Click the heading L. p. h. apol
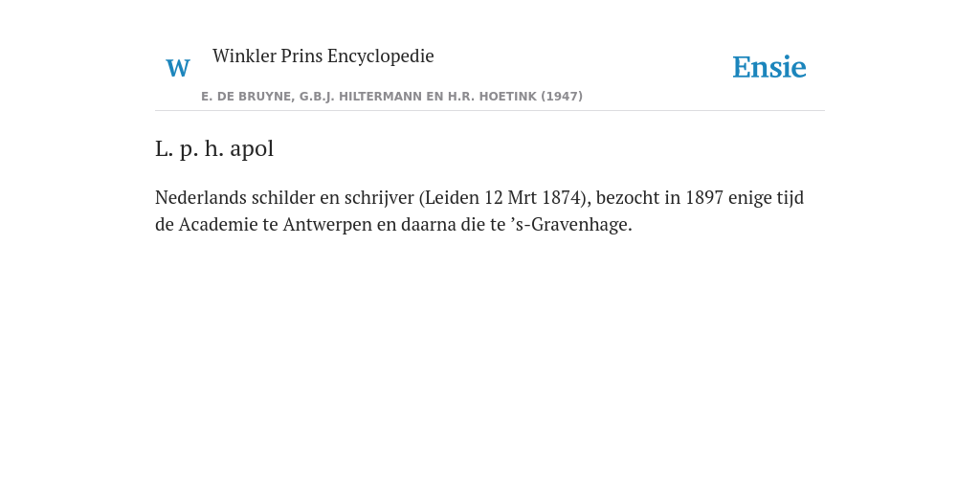 click(x=214, y=149)
